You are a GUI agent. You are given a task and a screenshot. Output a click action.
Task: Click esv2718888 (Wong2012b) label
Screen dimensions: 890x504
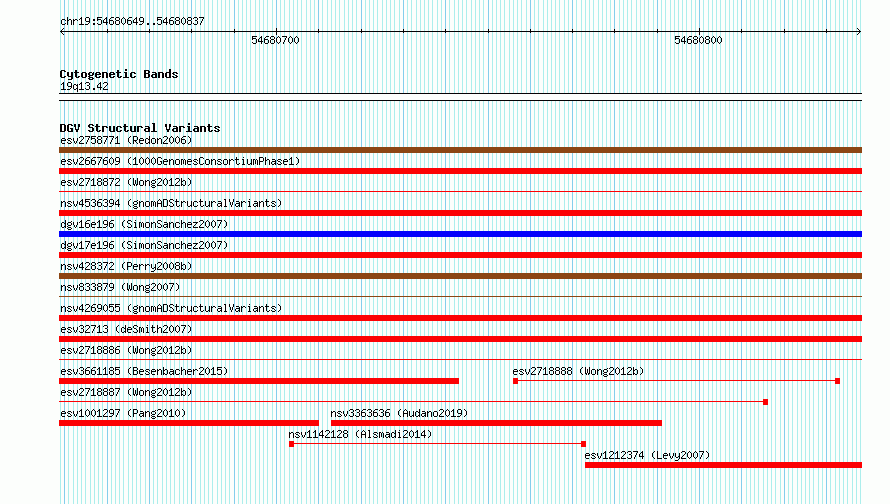tap(578, 371)
